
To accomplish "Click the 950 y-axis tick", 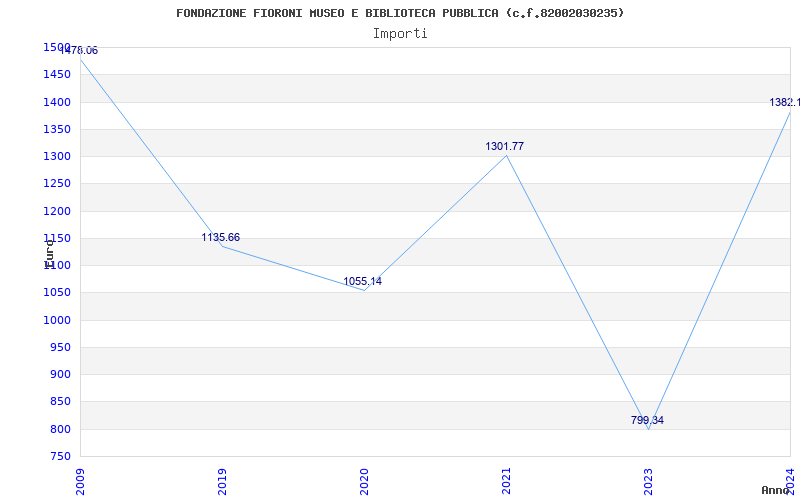I will (x=60, y=347).
